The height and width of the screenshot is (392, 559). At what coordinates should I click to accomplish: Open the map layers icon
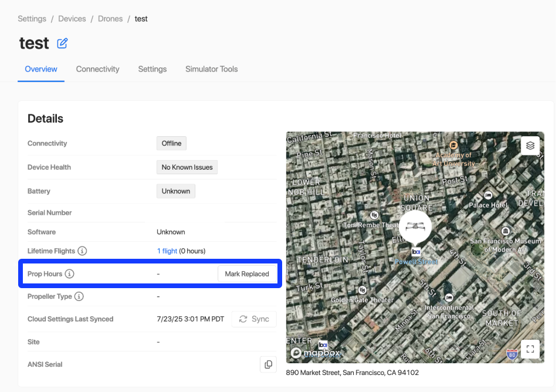(530, 146)
